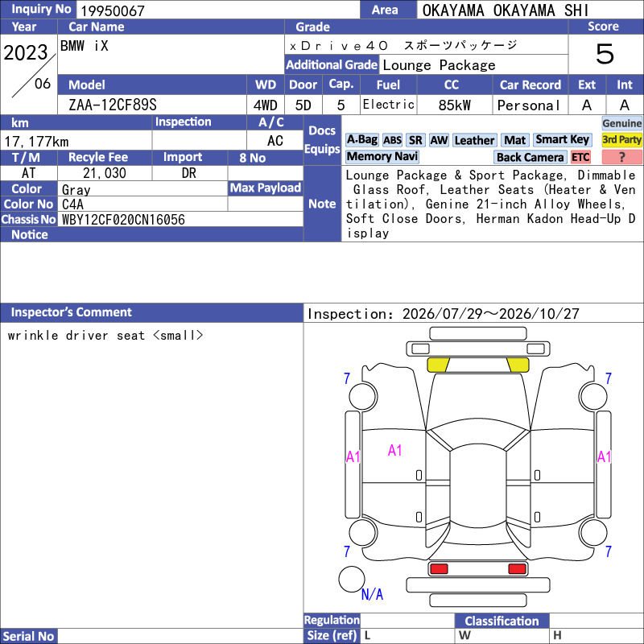Viewport: 644px width, 644px height.
Task: Select the yellow left headlight on diagram
Action: (x=438, y=365)
